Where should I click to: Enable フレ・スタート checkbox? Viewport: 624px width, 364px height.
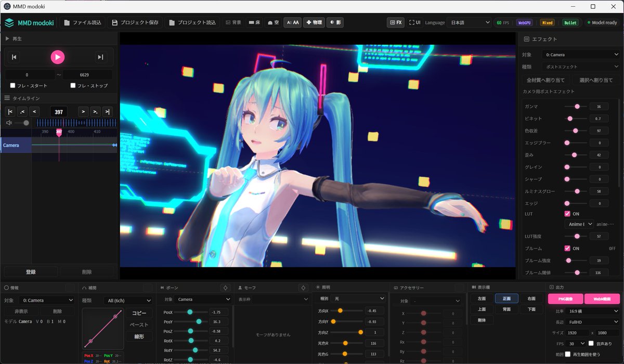(12, 86)
